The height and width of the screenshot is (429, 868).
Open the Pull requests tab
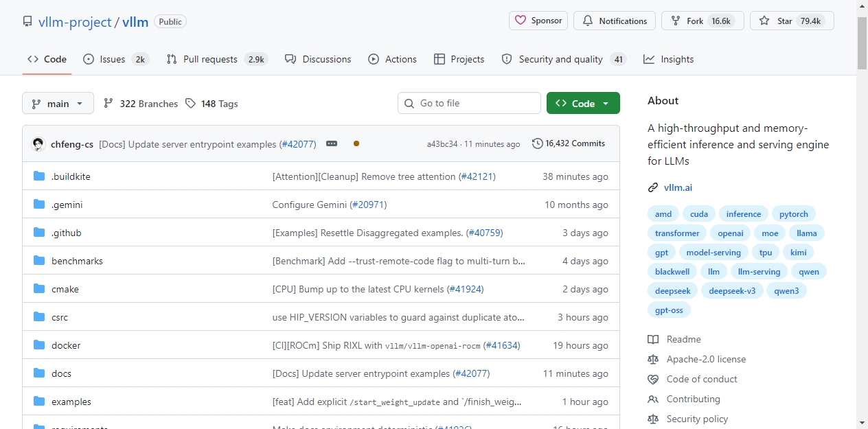217,59
